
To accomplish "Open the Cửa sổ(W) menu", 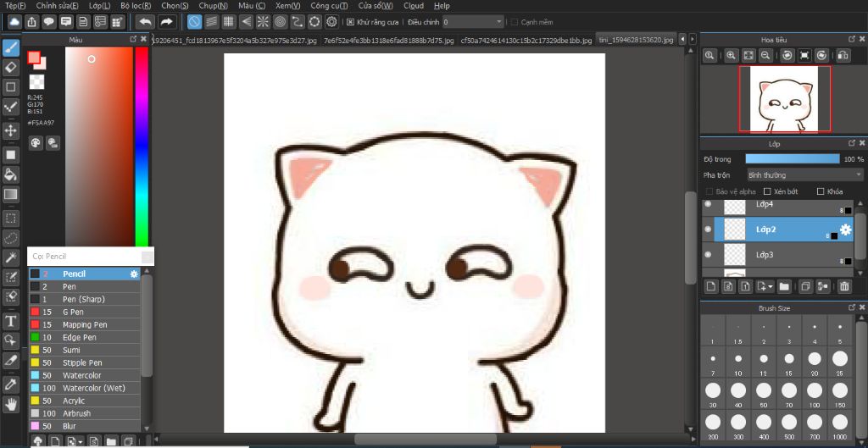I will (x=376, y=6).
